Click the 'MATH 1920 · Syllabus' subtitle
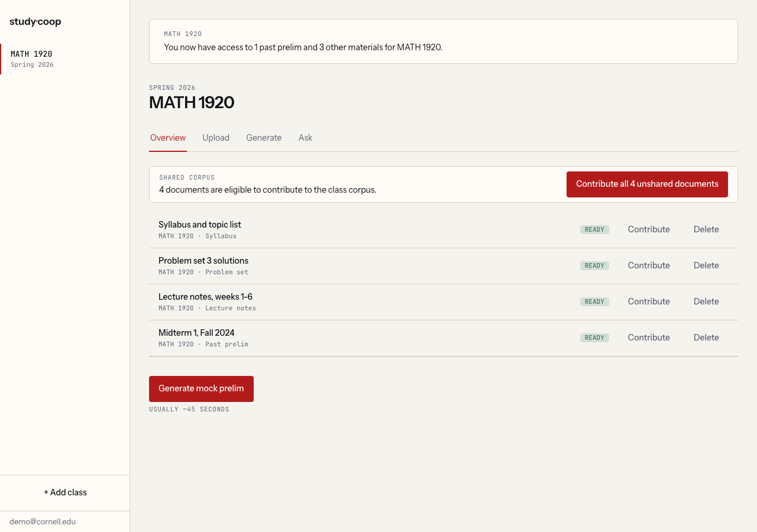 pos(198,236)
